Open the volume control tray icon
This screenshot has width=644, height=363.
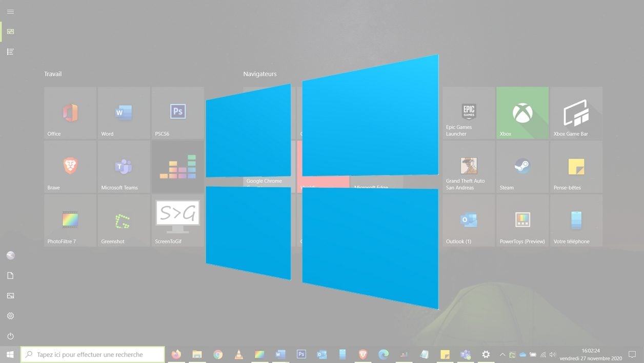click(553, 354)
